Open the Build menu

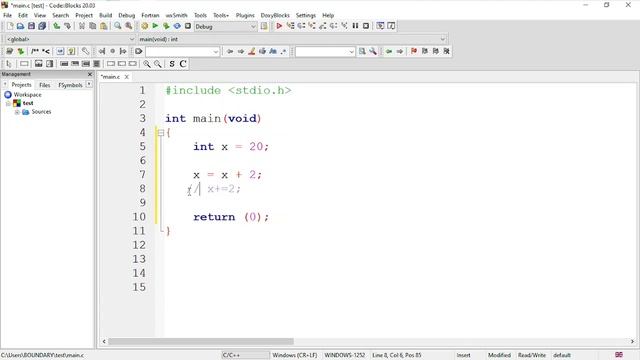tap(105, 15)
